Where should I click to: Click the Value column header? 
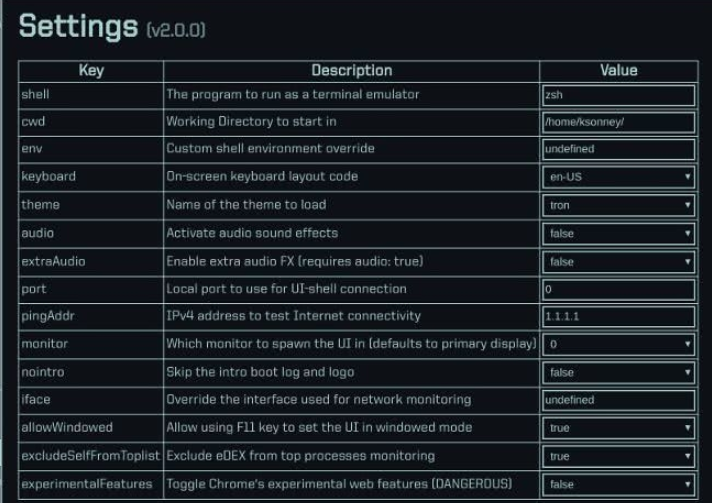coord(619,71)
